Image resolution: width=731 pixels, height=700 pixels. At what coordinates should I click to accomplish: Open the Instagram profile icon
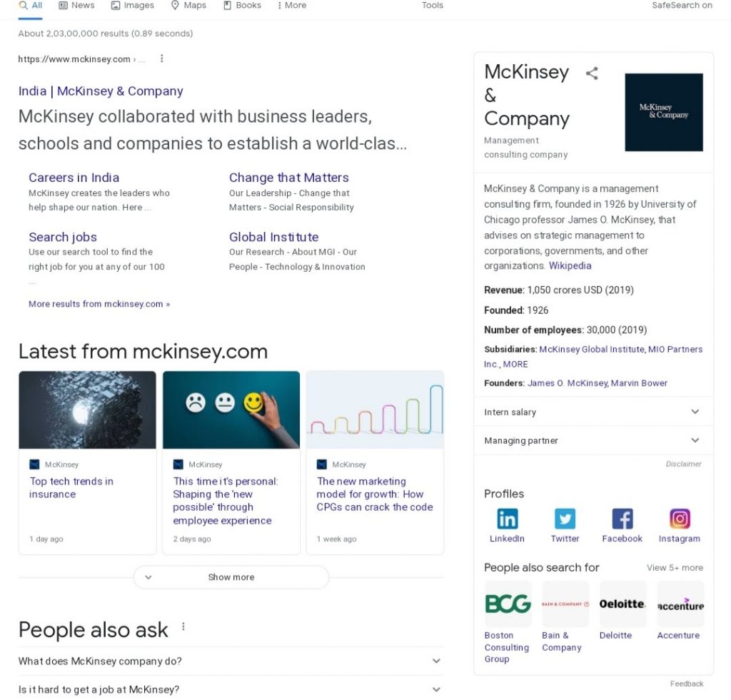coord(680,519)
